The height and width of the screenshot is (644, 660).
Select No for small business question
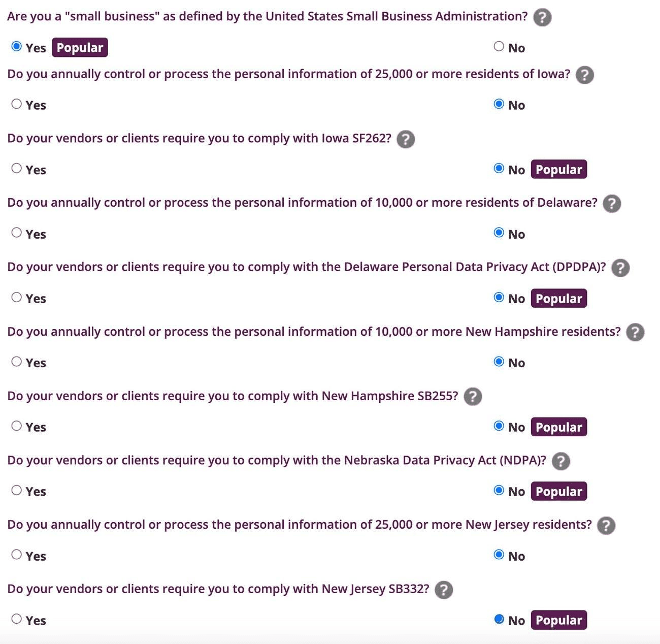click(x=499, y=47)
